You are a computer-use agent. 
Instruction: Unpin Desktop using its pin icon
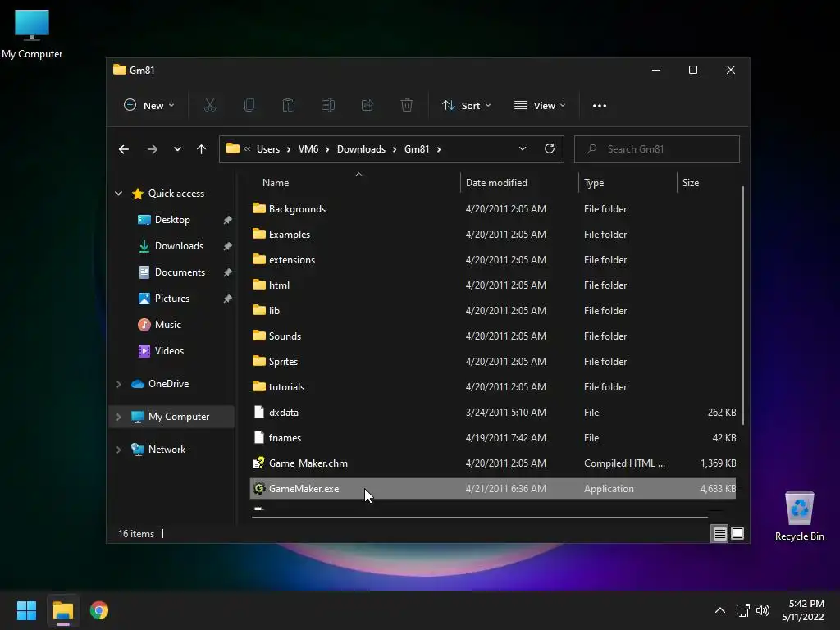click(228, 220)
